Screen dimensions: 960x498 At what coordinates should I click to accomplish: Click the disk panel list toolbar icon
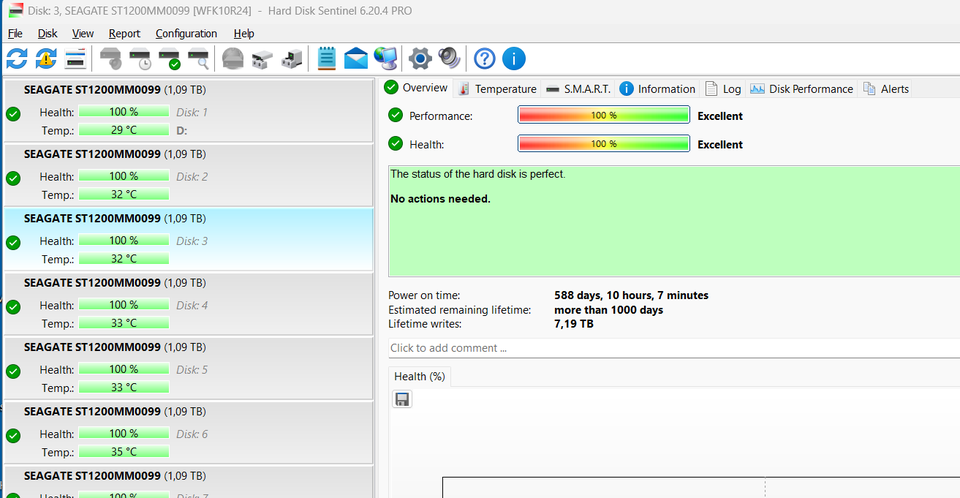pos(75,59)
